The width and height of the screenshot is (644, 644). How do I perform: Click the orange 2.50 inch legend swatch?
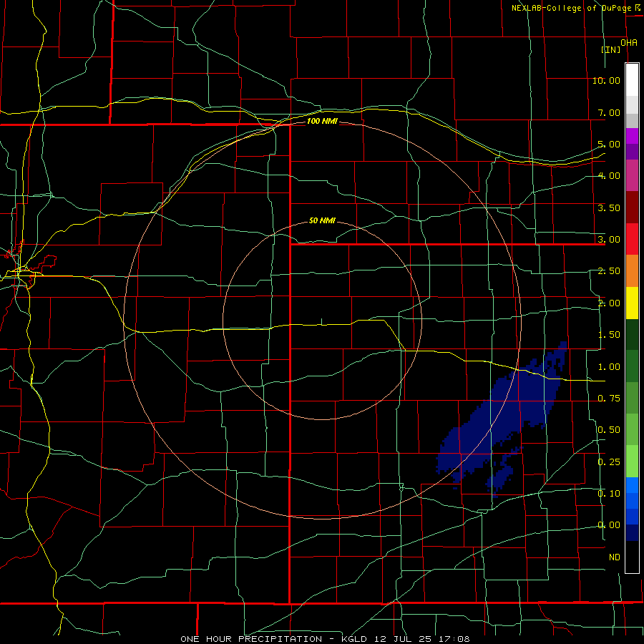pyautogui.click(x=632, y=271)
